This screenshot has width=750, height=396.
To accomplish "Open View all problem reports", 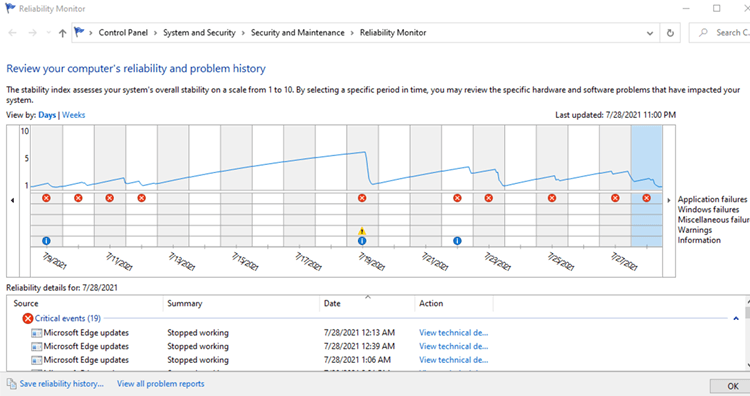I will [161, 384].
